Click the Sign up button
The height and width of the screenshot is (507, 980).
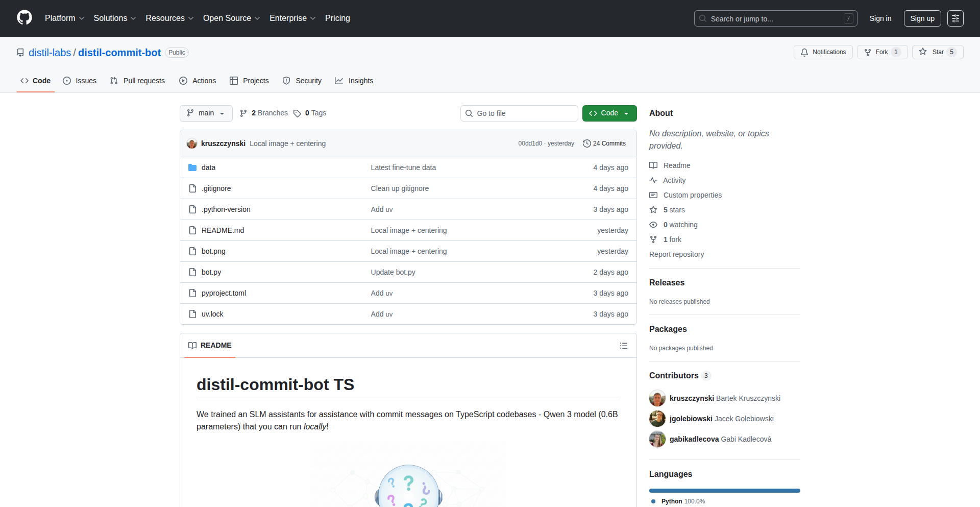tap(922, 18)
